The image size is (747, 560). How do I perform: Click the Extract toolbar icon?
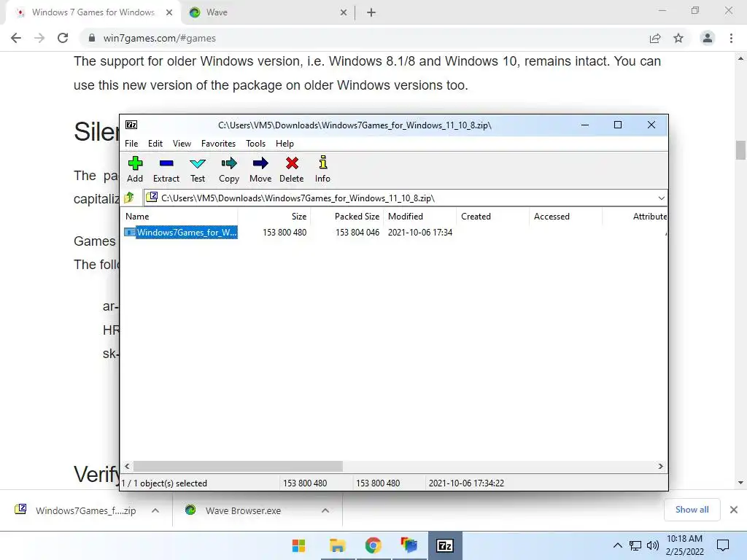click(x=166, y=169)
